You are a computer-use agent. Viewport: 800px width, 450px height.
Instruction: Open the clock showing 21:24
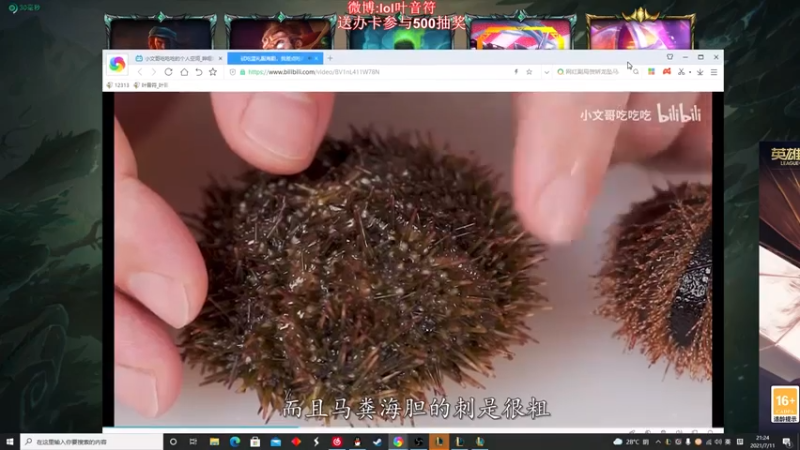[763, 442]
